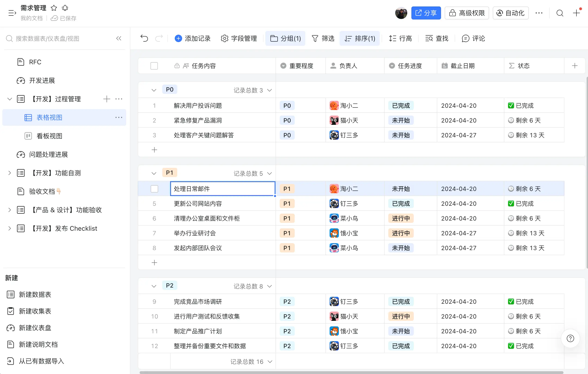The image size is (588, 374).
Task: Click the blue 分享 button
Action: [x=426, y=13]
